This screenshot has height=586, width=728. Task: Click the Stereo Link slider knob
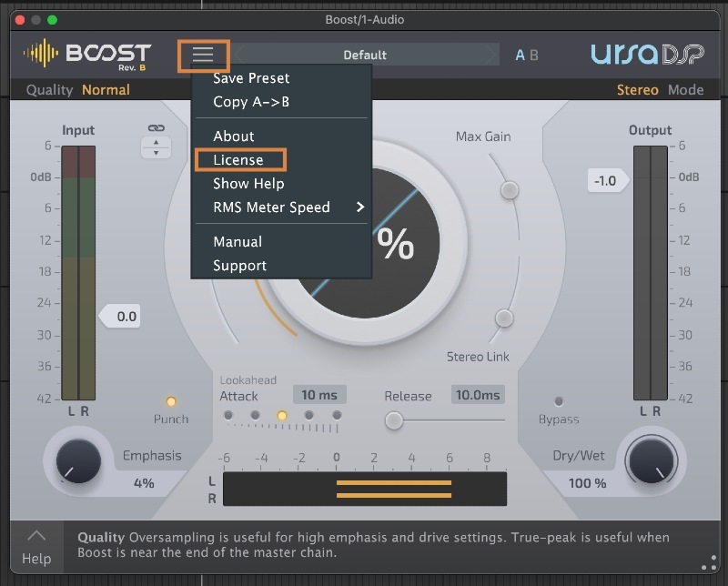pyautogui.click(x=504, y=318)
